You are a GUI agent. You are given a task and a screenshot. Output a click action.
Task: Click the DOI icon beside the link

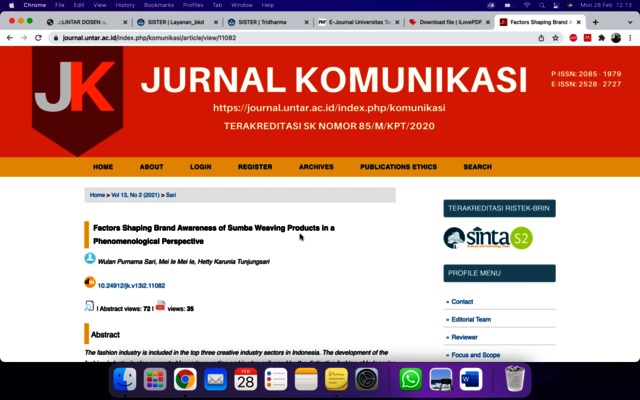point(90,284)
